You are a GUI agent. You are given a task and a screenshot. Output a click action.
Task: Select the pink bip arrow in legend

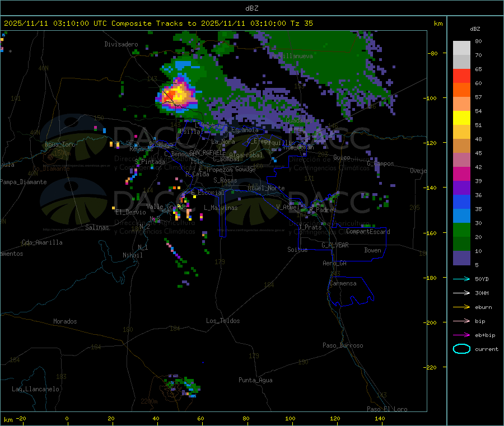click(461, 321)
